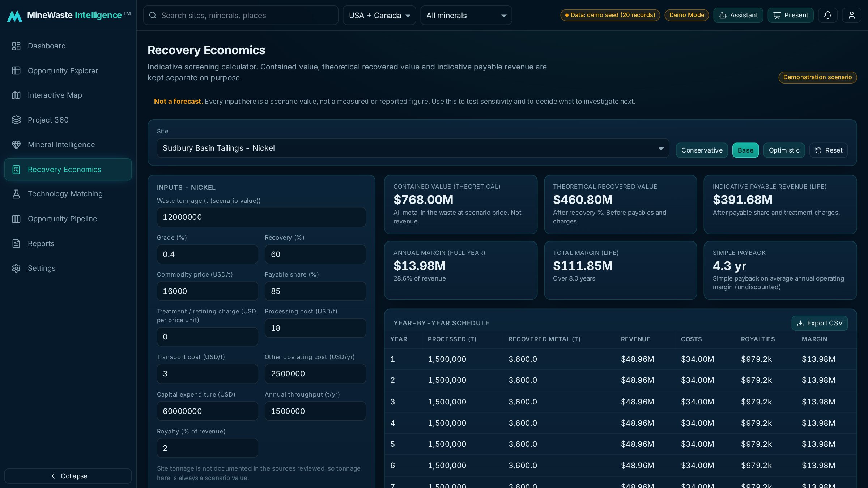868x488 pixels.
Task: Click the Simple Payback 4.3 yr value
Action: point(729,266)
